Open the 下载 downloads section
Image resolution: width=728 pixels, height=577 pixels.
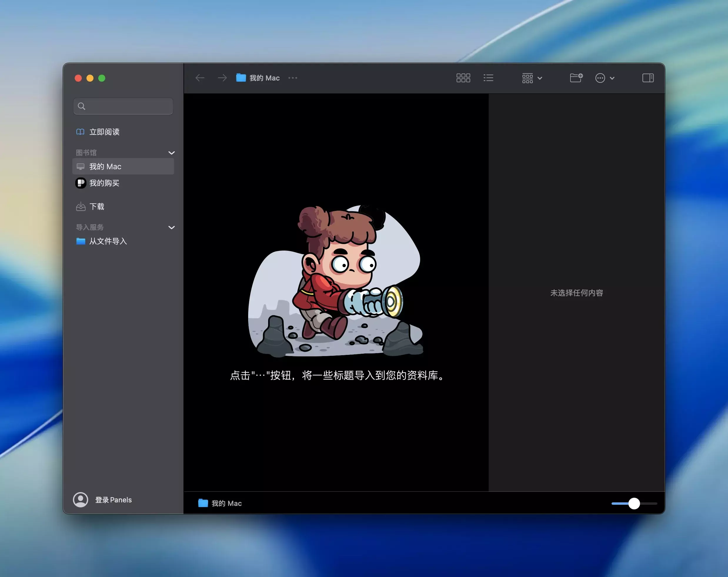(96, 207)
